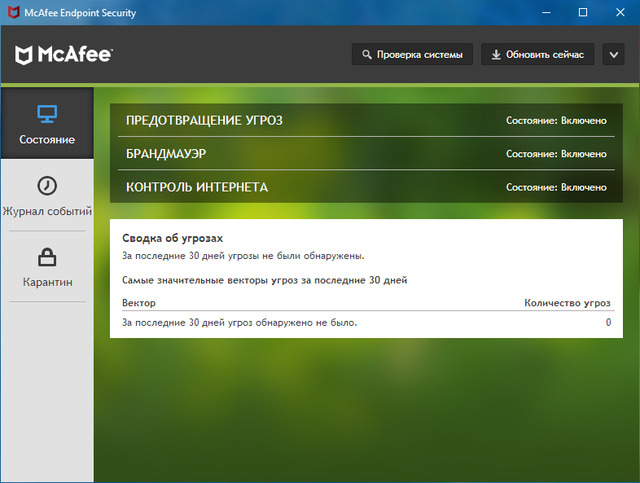
Task: Maximize the McAfee Endpoint Security window
Action: tap(583, 12)
